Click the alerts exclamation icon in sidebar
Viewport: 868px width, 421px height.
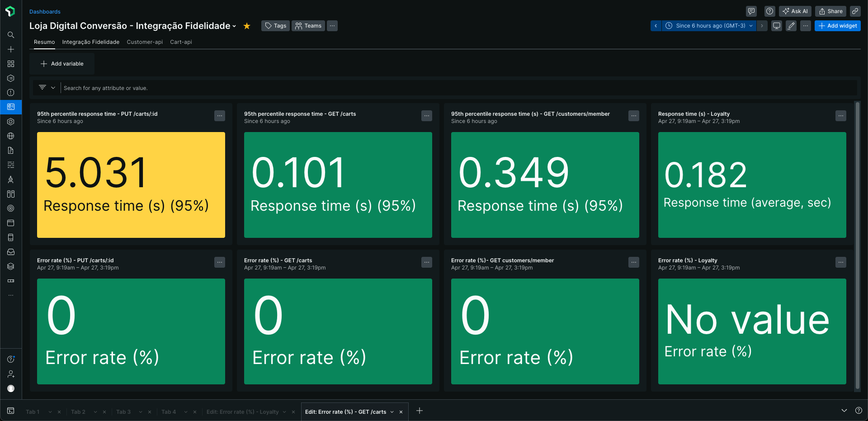11,93
